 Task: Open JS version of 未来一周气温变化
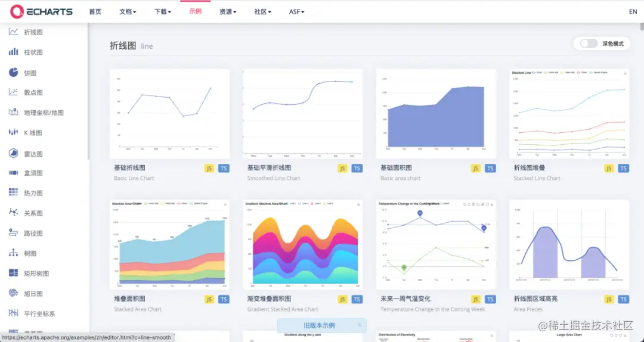click(476, 299)
